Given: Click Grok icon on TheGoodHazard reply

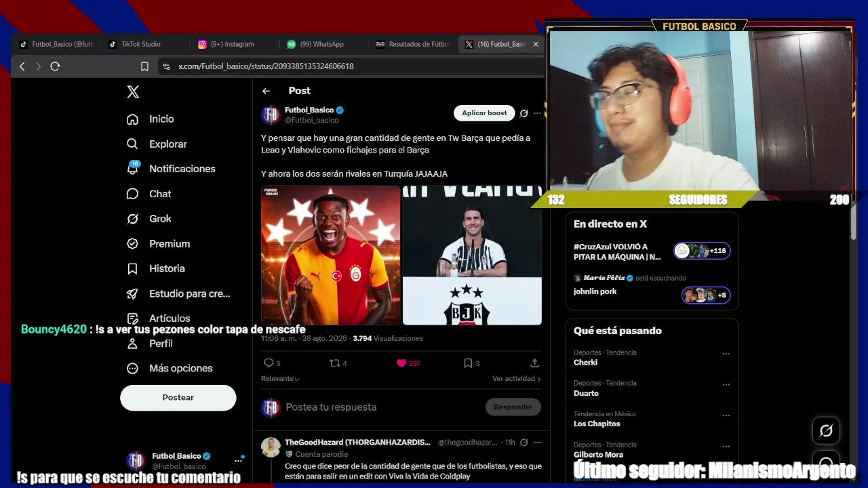Looking at the screenshot, I should 524,443.
